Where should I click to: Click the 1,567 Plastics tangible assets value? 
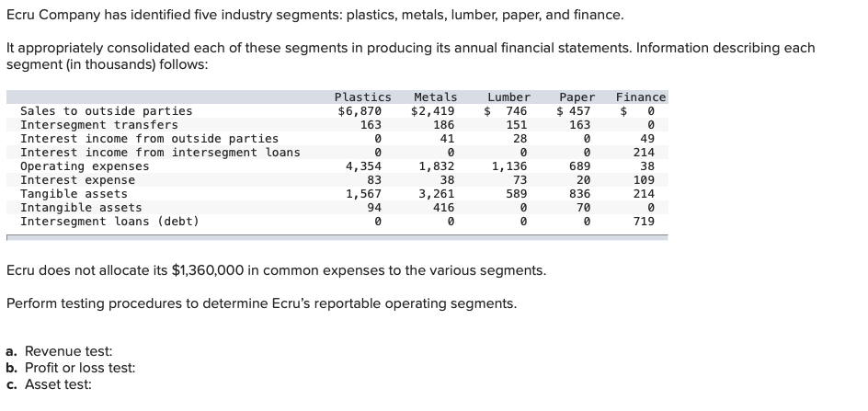(x=364, y=194)
